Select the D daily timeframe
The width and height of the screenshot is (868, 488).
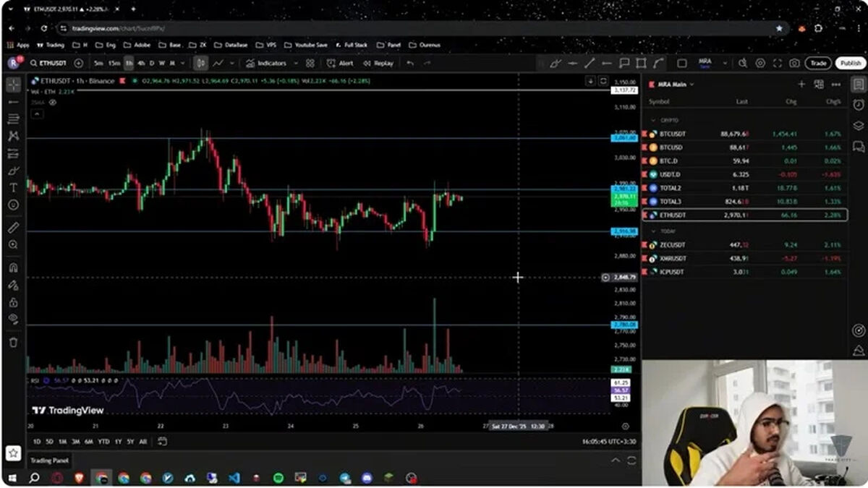pos(152,63)
